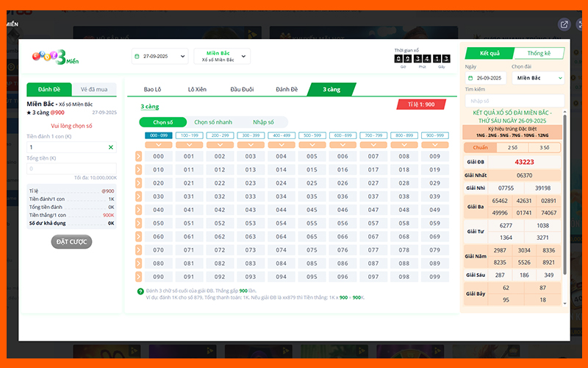This screenshot has height=368, width=588.
Task: Select column chevron under 500 - 599
Action: point(312,144)
